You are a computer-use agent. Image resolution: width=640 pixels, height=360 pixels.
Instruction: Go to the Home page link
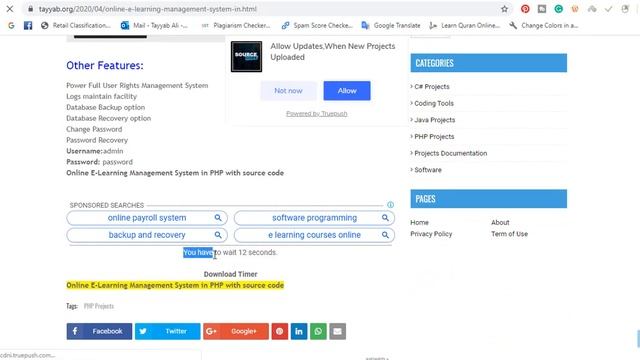(419, 222)
